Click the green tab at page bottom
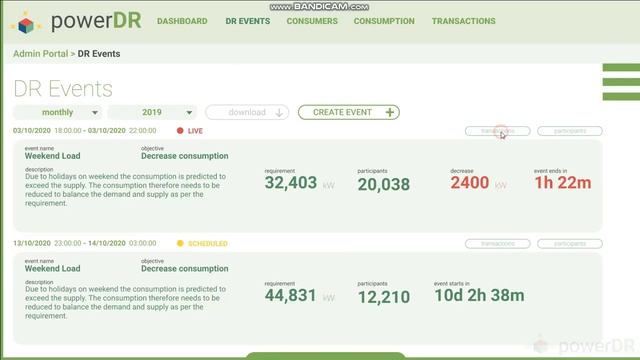Viewport: 640px width, 360px height. (325, 356)
